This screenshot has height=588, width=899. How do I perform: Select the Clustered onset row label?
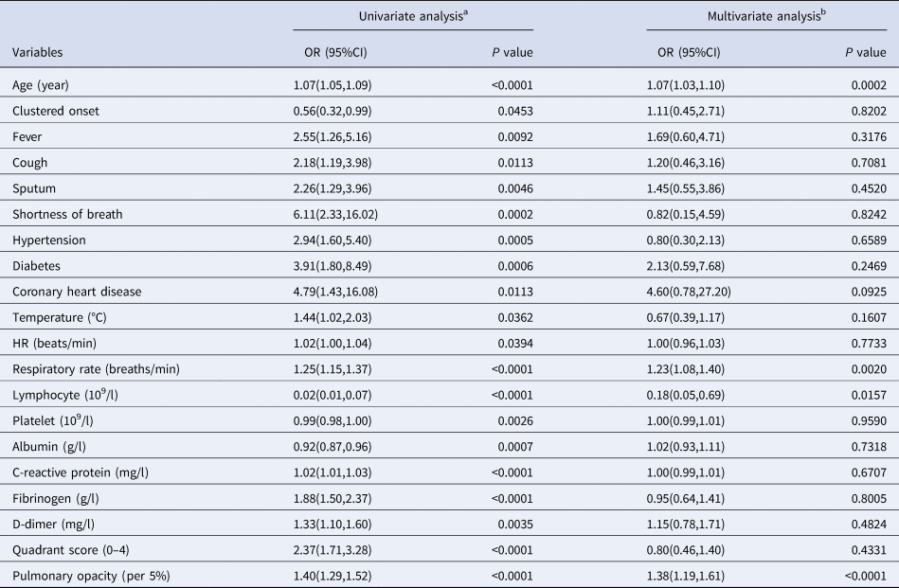56,111
